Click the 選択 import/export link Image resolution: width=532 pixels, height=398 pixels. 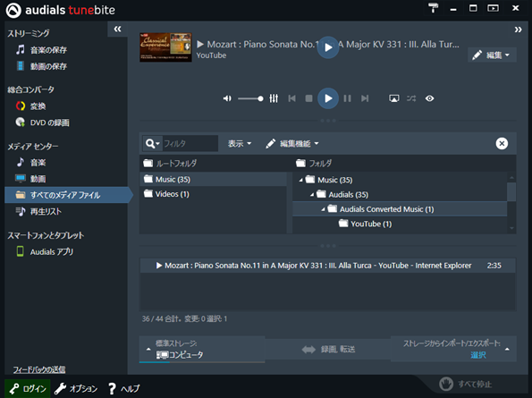pyautogui.click(x=478, y=355)
